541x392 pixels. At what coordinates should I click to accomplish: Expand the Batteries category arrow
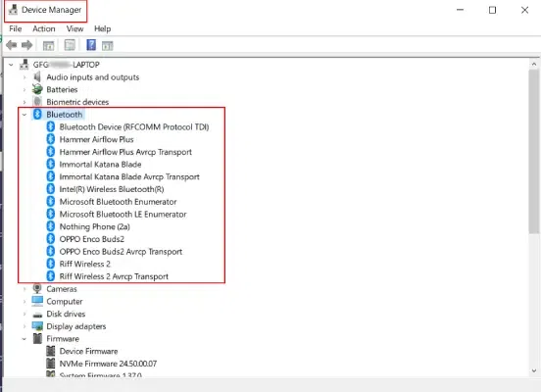25,89
